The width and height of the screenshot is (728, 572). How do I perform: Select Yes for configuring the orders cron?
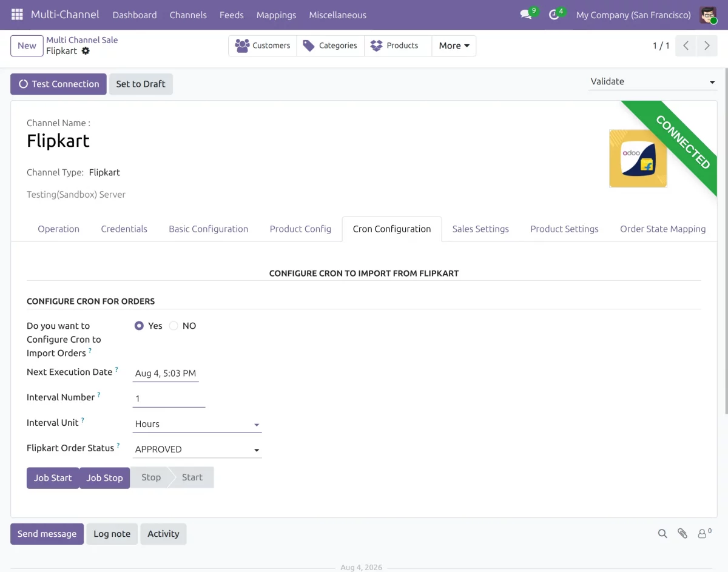coord(139,326)
